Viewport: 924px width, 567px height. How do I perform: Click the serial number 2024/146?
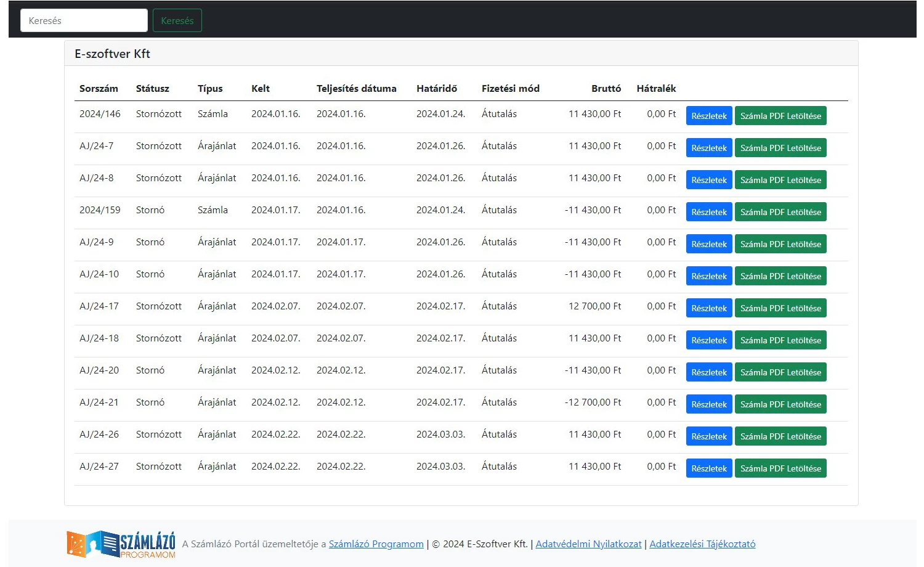(x=100, y=114)
